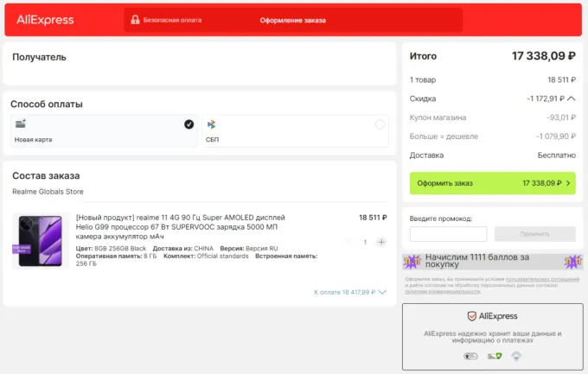The width and height of the screenshot is (588, 374).
Task: Click the promo code input field
Action: [448, 234]
